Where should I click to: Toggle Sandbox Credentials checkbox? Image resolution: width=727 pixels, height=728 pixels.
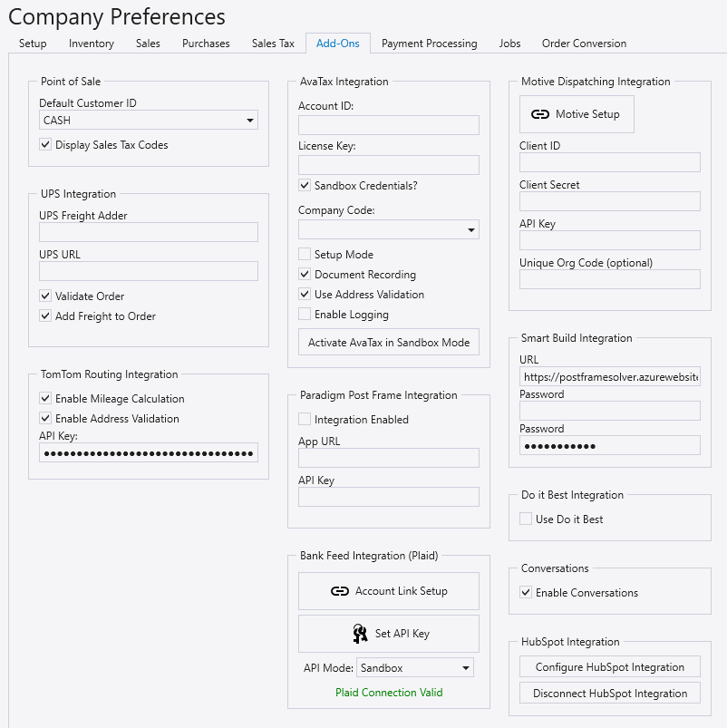pyautogui.click(x=305, y=186)
